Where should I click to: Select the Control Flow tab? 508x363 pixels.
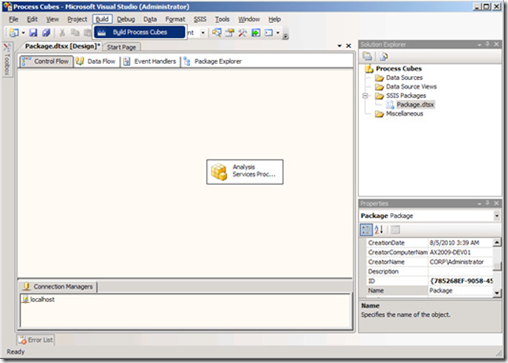[46, 61]
